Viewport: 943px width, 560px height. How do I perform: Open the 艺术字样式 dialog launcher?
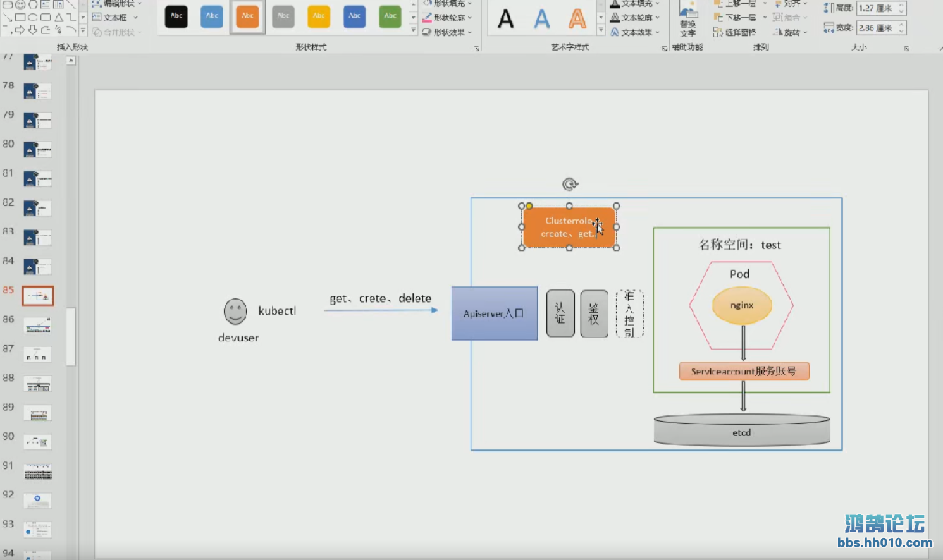[664, 48]
